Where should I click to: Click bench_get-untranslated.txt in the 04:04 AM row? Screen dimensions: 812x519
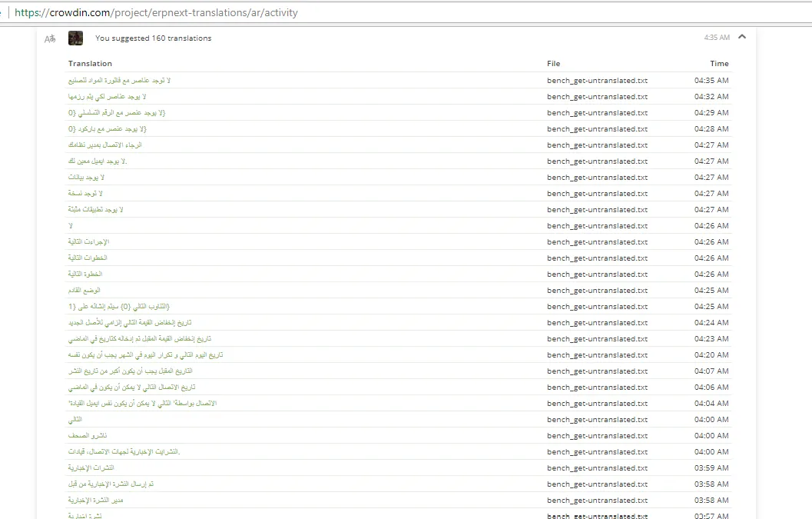[x=597, y=403]
